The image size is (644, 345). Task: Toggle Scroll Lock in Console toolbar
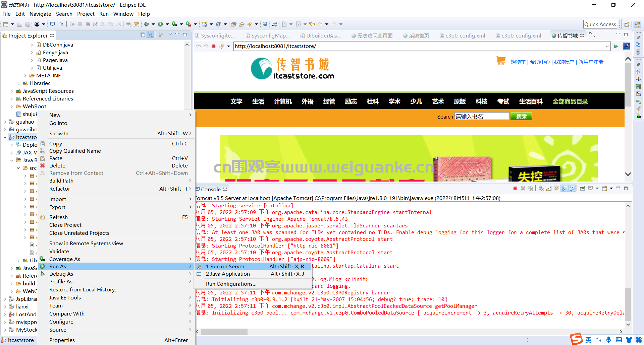tap(549, 189)
